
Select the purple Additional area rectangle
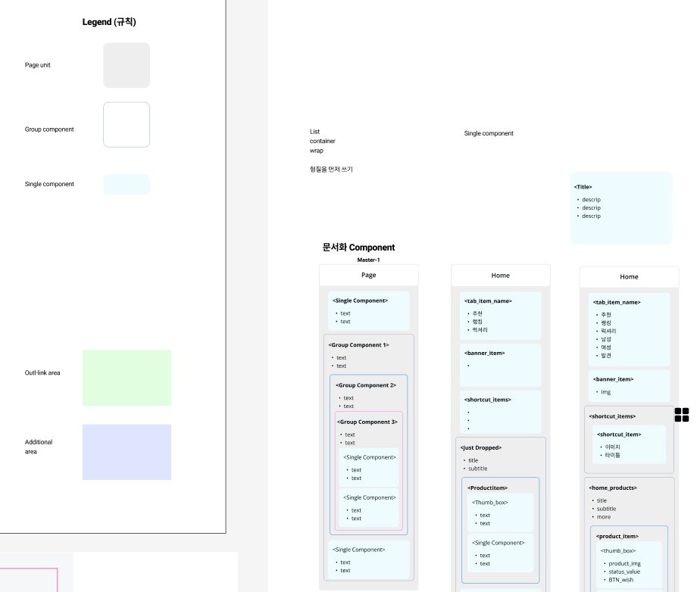pyautogui.click(x=127, y=452)
